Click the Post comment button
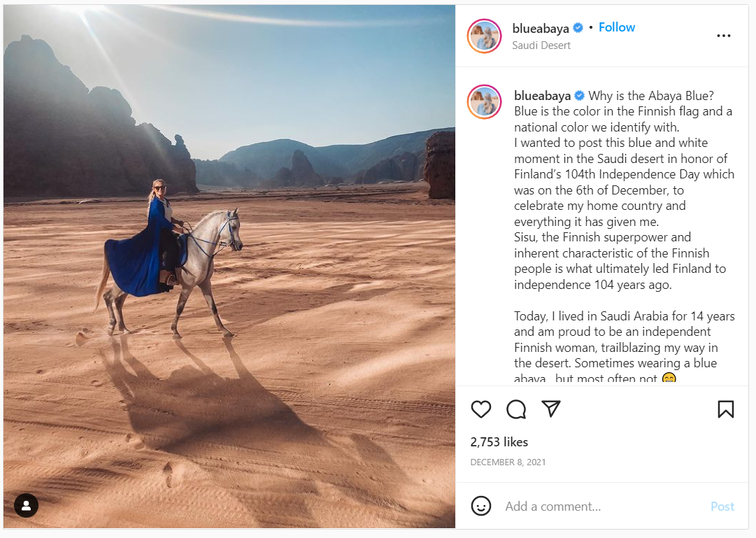This screenshot has width=756, height=538. click(x=722, y=506)
